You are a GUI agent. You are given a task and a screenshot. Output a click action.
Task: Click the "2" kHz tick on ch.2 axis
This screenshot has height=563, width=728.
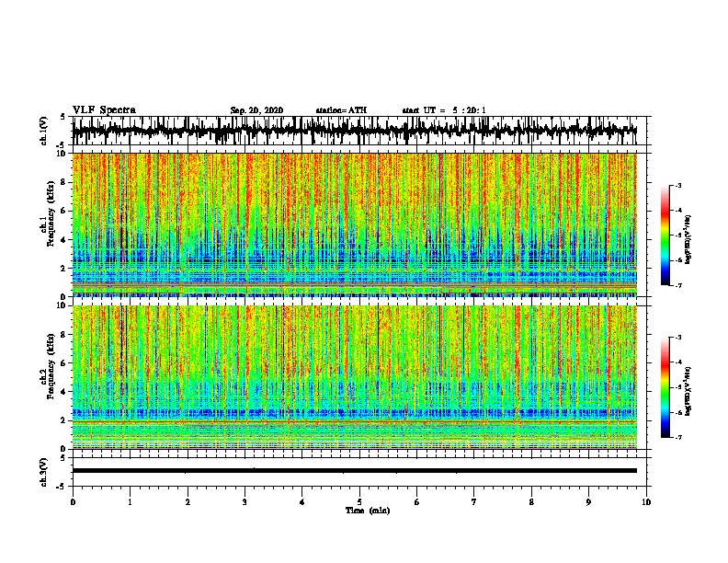(63, 420)
